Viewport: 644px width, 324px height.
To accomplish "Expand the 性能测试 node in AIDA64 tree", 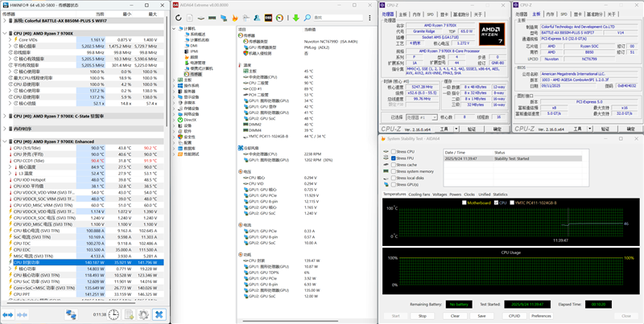I will [x=174, y=154].
